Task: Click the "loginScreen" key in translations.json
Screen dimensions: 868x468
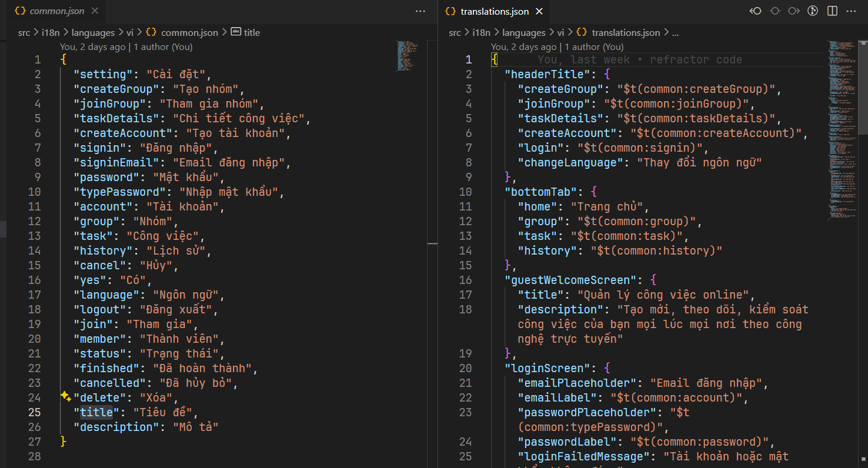Action: coord(547,368)
